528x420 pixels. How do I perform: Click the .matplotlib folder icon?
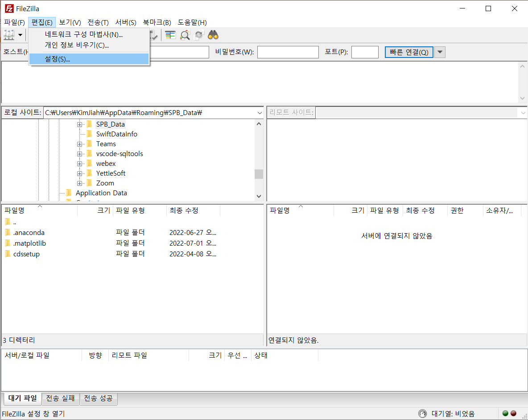click(8, 243)
